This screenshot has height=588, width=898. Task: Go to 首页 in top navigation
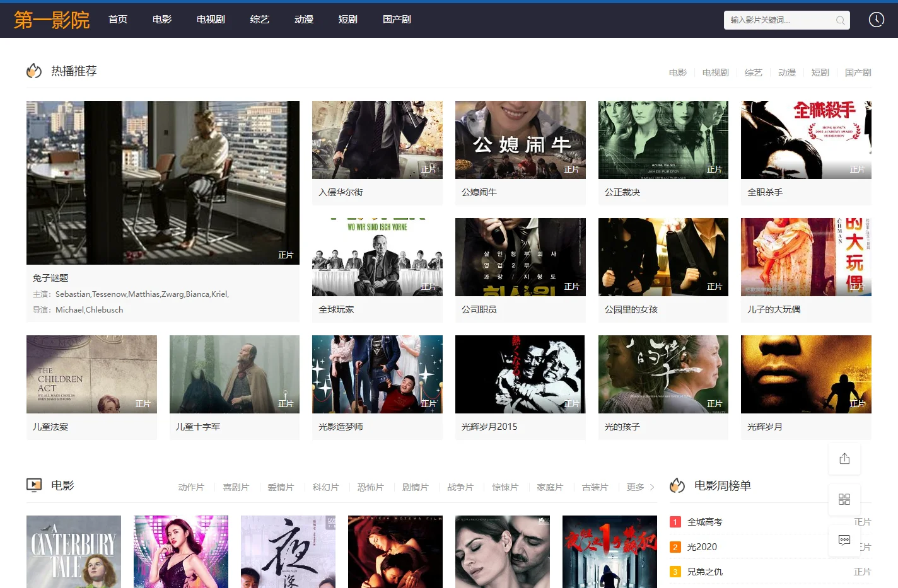click(x=118, y=20)
